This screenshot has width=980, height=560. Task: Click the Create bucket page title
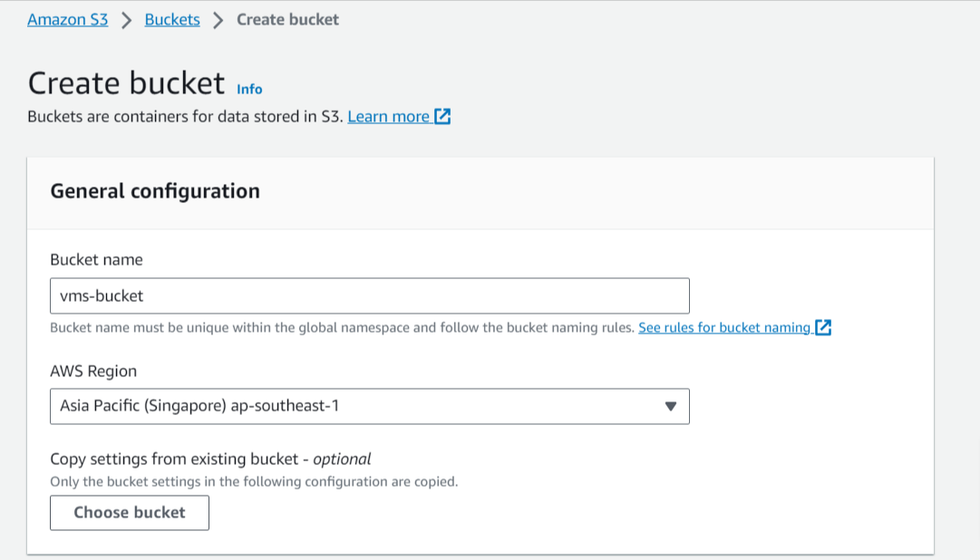(126, 83)
